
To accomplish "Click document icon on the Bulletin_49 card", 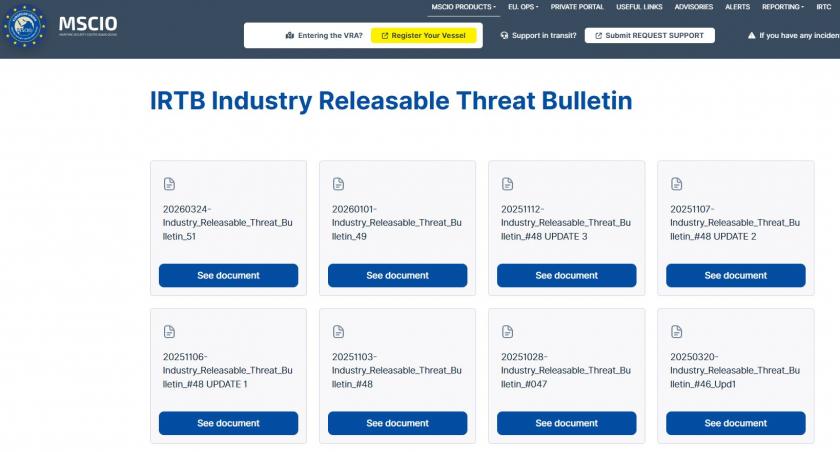I will [339, 184].
